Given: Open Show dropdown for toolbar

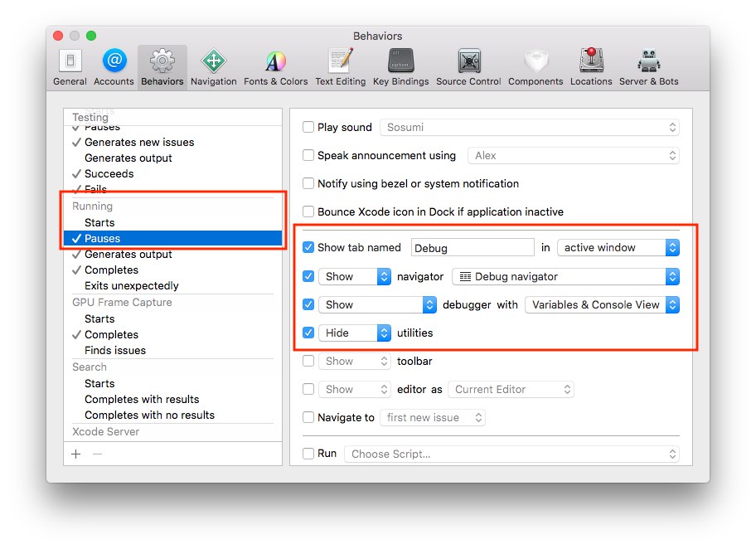Looking at the screenshot, I should pos(355,361).
